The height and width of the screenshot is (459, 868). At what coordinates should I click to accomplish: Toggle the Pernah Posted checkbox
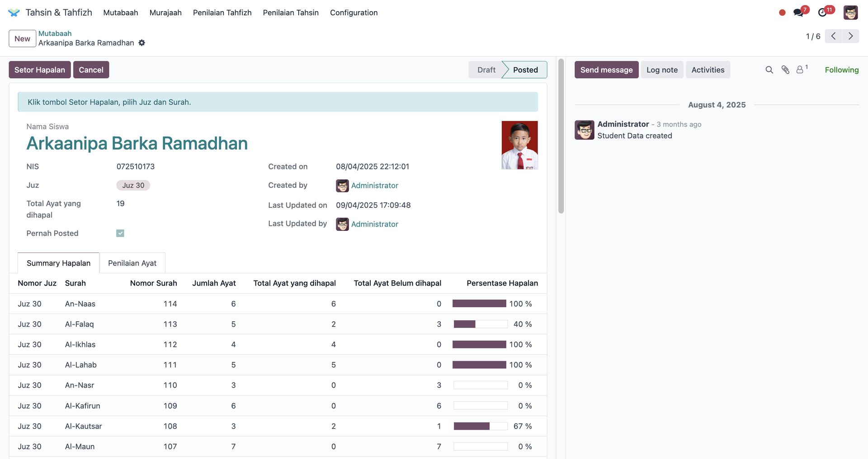(x=120, y=234)
